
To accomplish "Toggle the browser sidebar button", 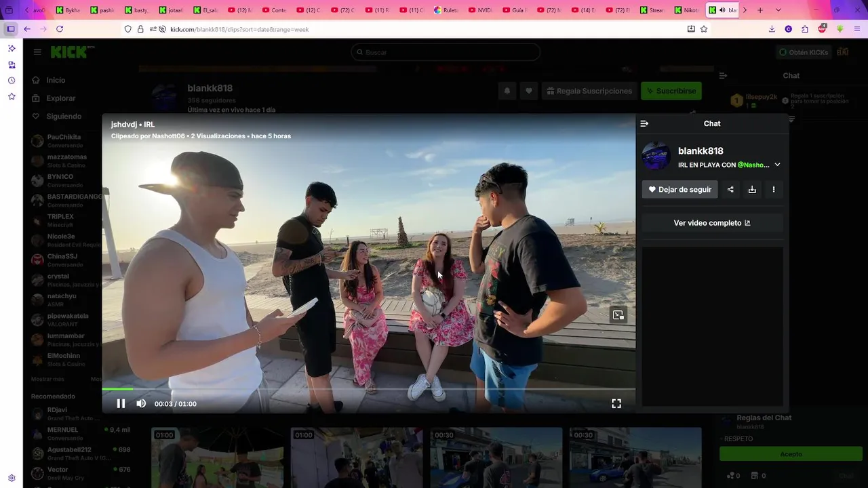I will [11, 29].
